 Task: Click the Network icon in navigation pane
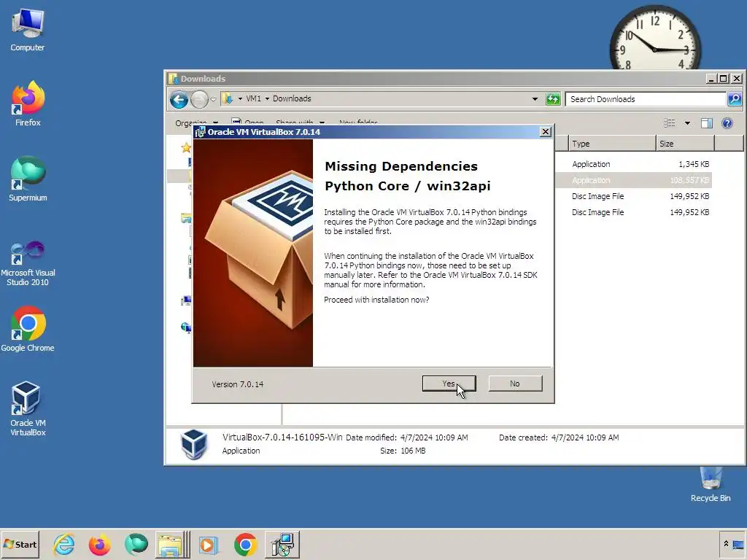coord(186,327)
